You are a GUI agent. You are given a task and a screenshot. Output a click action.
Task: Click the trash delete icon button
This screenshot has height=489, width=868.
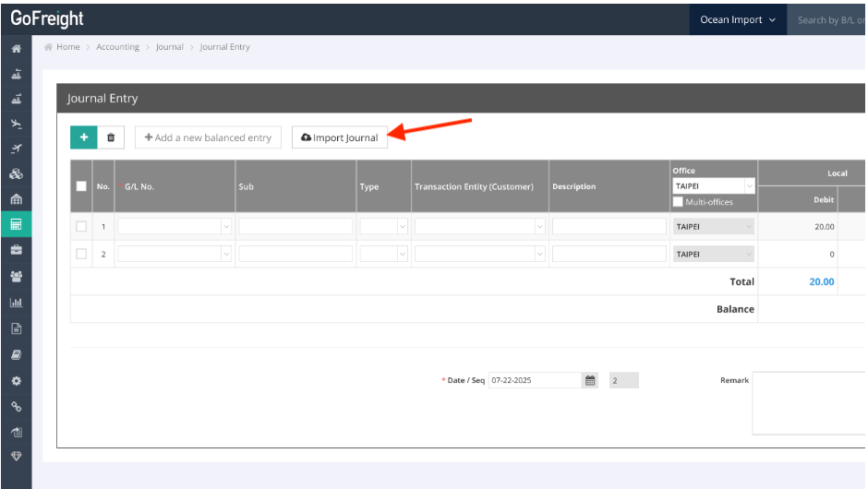111,137
